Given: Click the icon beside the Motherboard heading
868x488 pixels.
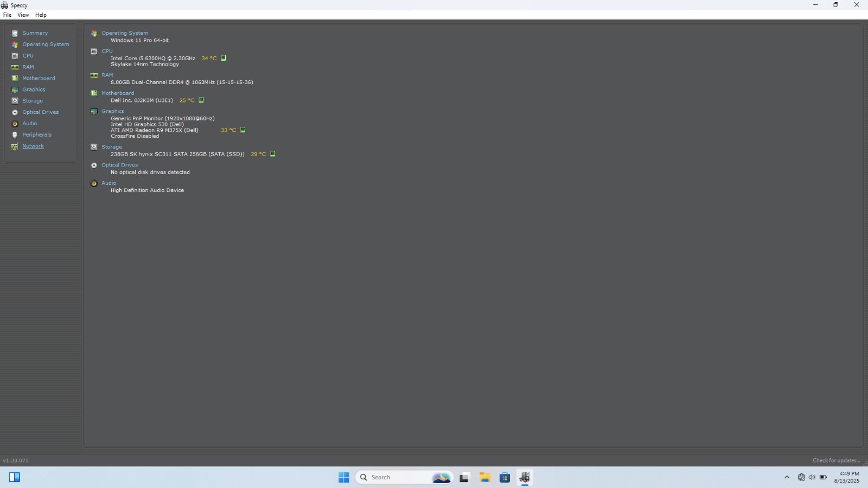Looking at the screenshot, I should [x=94, y=93].
